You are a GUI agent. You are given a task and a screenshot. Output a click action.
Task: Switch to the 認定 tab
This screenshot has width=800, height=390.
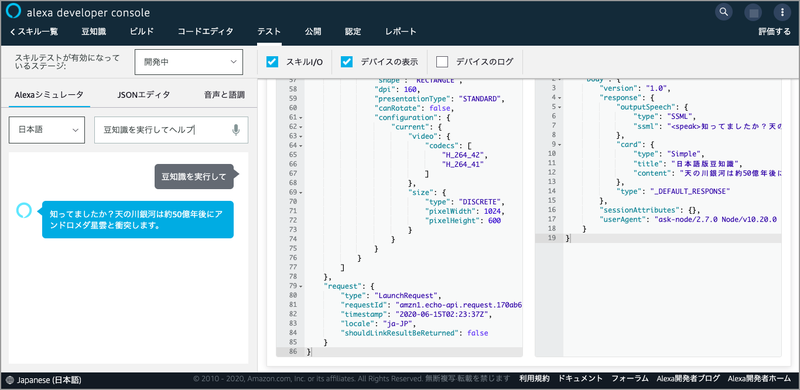coord(353,32)
